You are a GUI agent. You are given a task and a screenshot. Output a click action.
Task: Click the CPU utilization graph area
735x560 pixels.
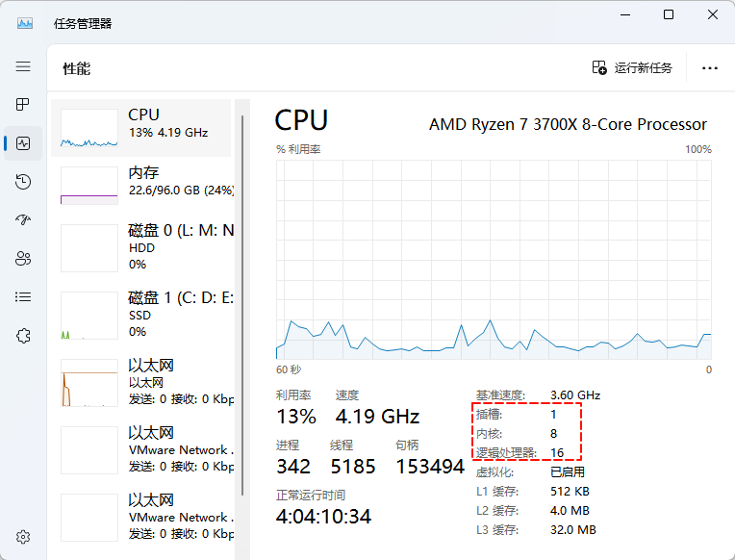click(x=494, y=260)
